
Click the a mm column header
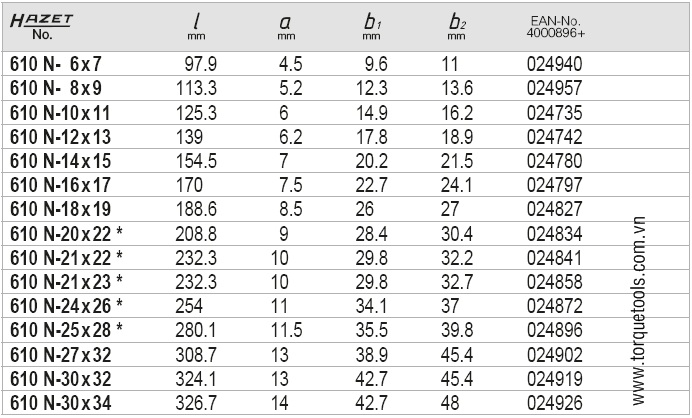(286, 26)
